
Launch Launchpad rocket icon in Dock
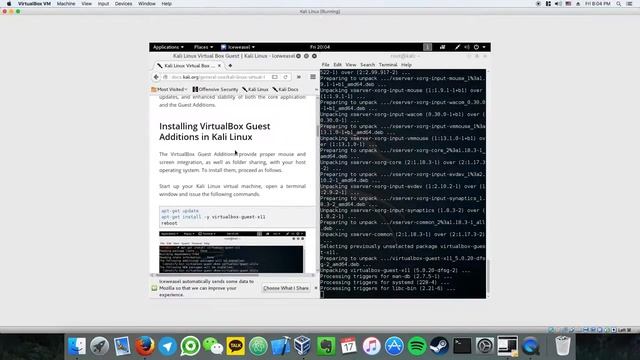point(99,346)
